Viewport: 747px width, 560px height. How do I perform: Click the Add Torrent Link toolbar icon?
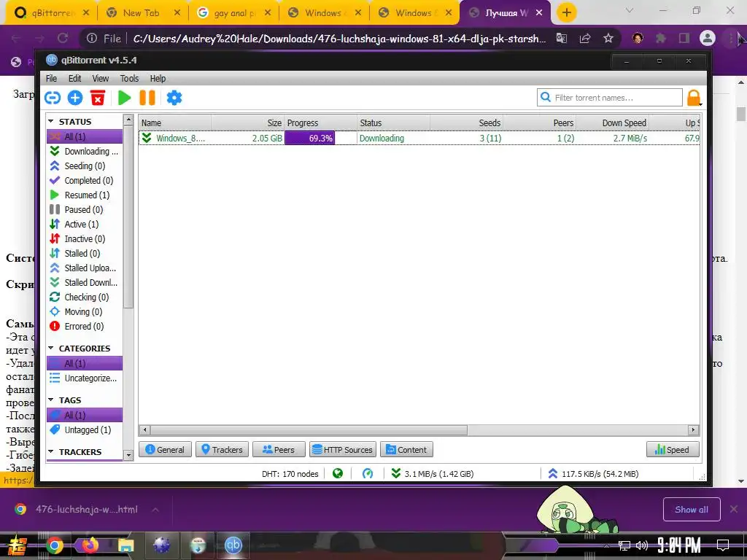pyautogui.click(x=53, y=98)
